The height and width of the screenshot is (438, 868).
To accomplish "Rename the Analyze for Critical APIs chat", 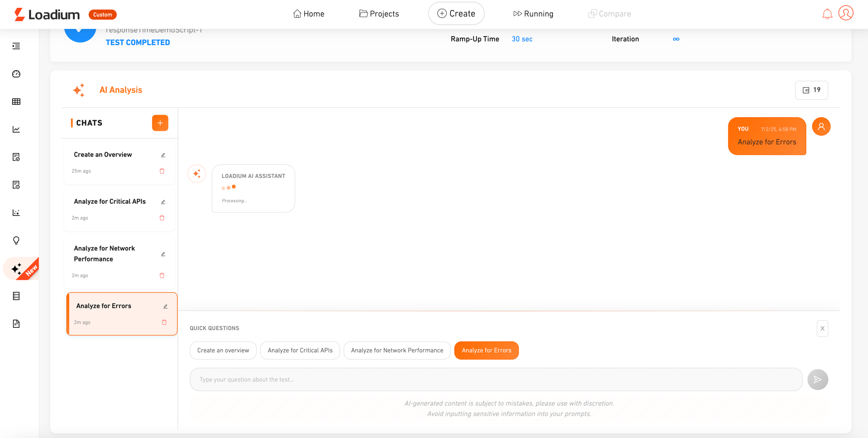I will 163,202.
